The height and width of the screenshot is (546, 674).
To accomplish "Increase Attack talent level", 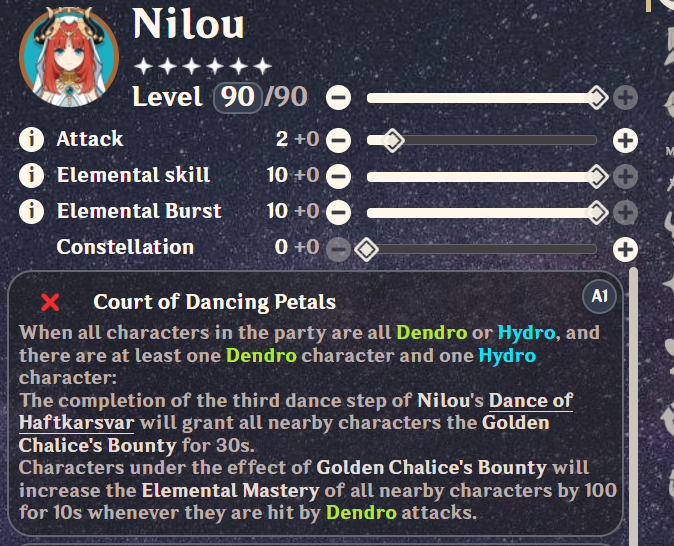I will point(625,140).
